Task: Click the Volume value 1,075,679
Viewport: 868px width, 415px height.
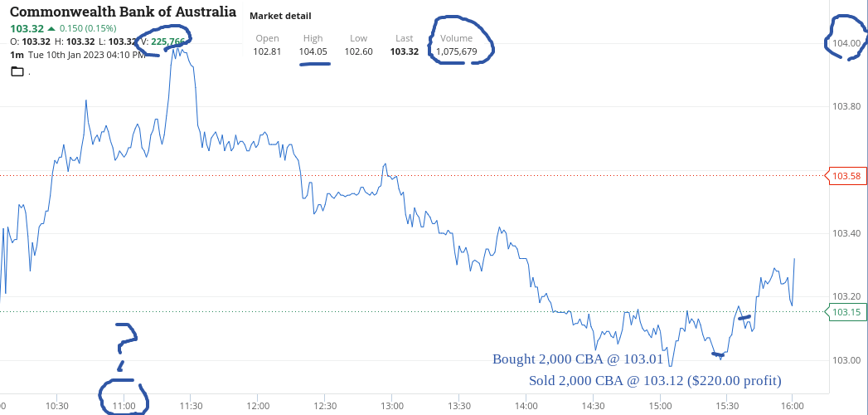Action: (x=456, y=51)
